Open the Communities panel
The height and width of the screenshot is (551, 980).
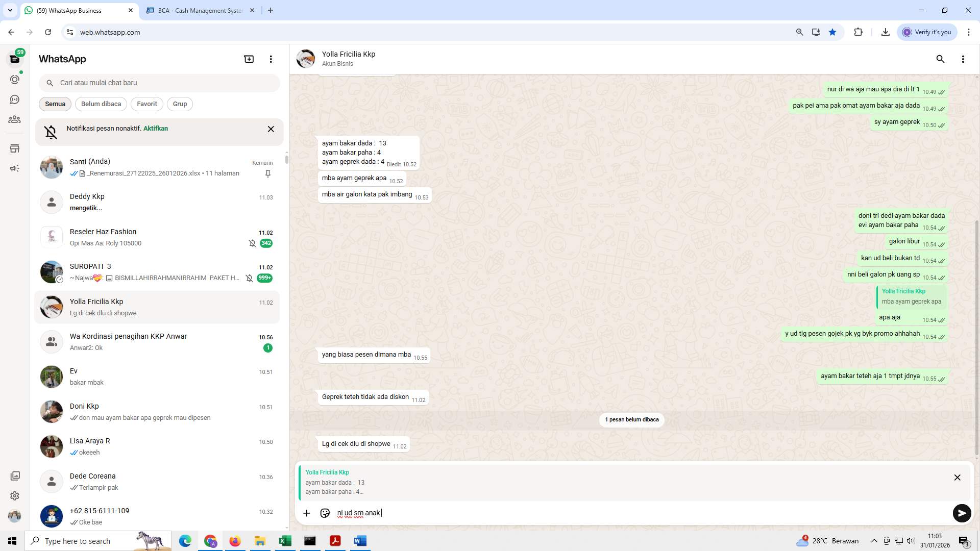15,119
